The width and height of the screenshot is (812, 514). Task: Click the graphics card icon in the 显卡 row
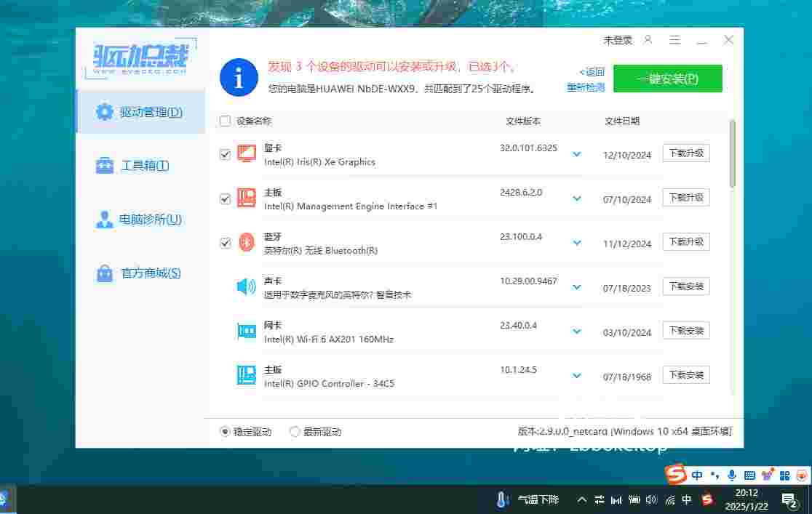(x=247, y=153)
